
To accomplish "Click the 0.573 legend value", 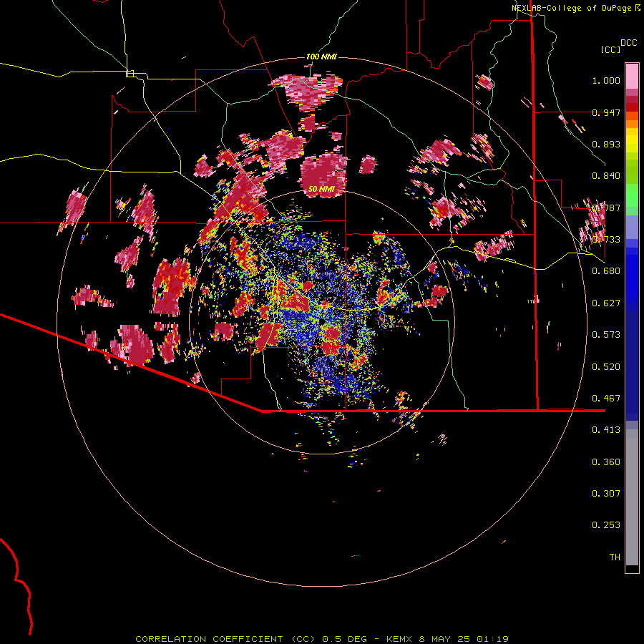I will pyautogui.click(x=606, y=335).
